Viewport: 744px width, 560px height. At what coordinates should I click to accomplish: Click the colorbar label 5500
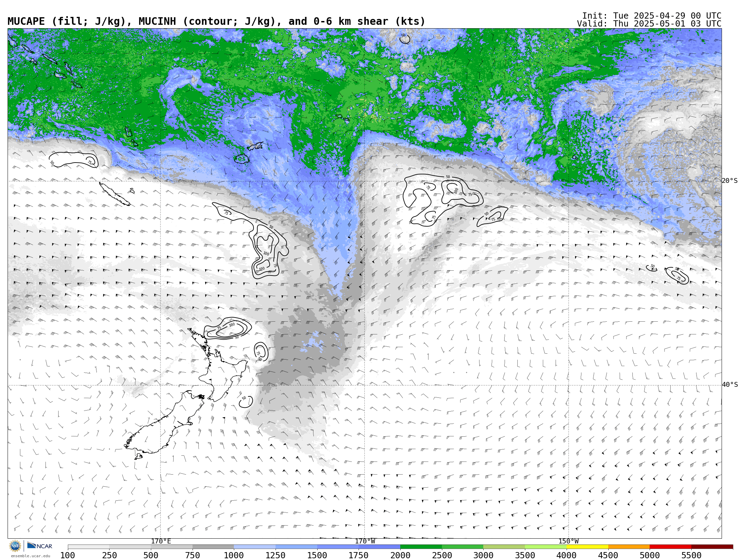pos(691,555)
